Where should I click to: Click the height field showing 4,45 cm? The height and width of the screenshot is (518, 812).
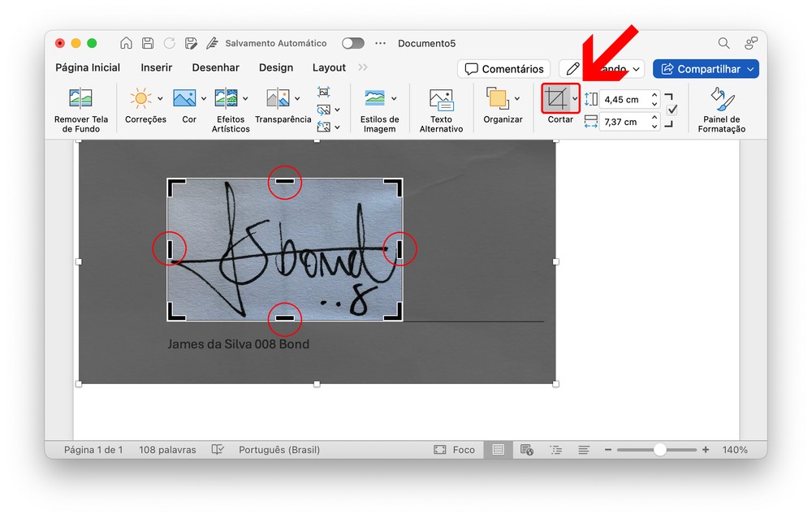[622, 100]
